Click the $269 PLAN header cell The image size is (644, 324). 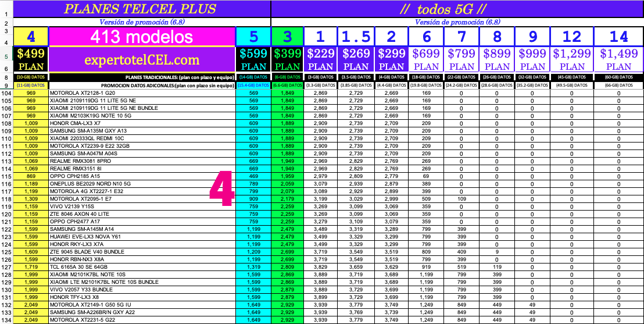click(x=356, y=60)
